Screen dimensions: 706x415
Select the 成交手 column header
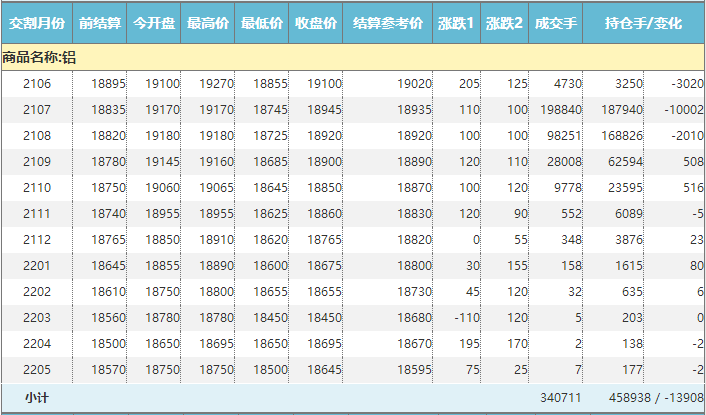555,22
